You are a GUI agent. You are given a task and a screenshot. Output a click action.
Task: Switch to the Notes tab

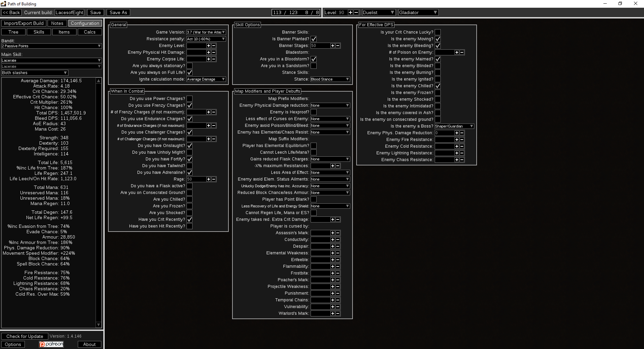[57, 23]
